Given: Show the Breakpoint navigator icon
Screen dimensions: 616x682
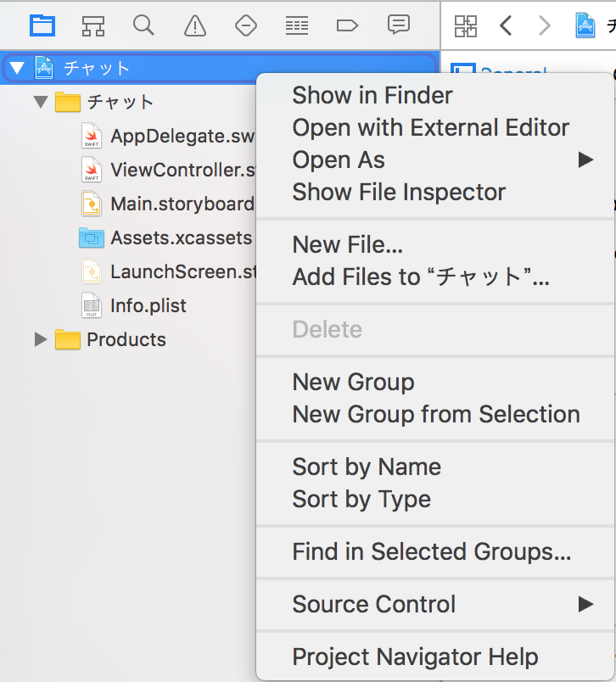Looking at the screenshot, I should [x=348, y=25].
